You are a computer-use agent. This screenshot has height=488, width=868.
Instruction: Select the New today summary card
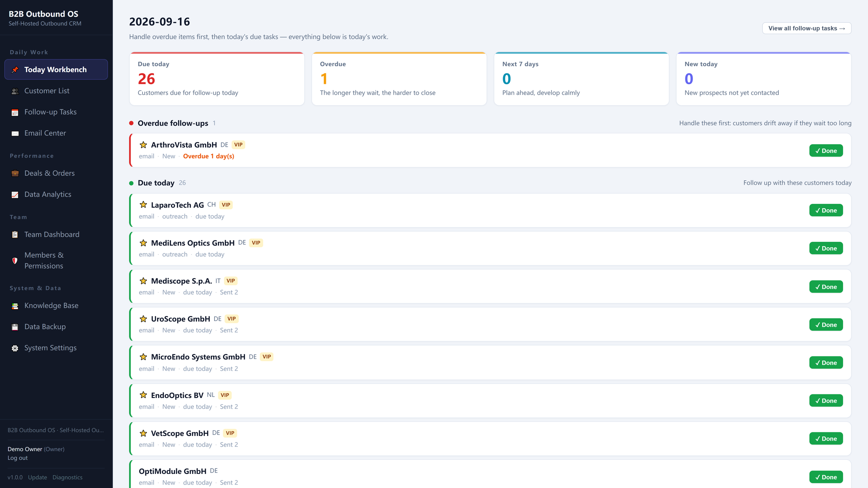pyautogui.click(x=764, y=79)
